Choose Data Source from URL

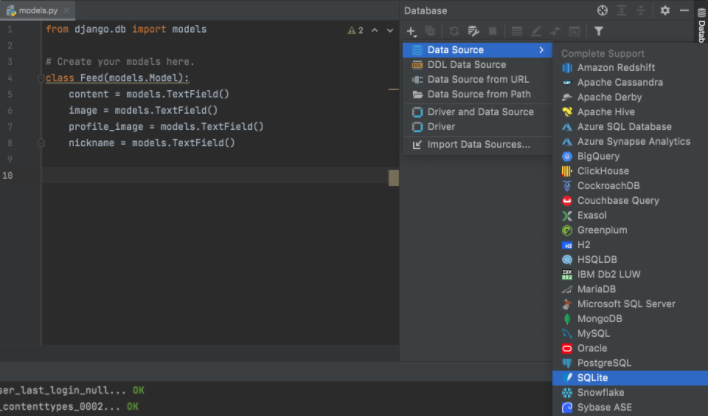pyautogui.click(x=477, y=79)
